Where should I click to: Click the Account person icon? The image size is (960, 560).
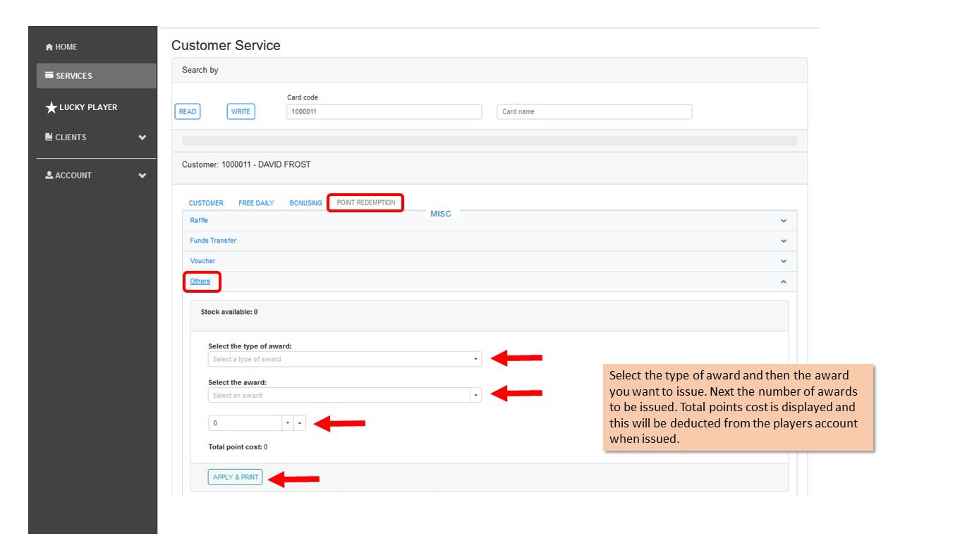pyautogui.click(x=49, y=175)
